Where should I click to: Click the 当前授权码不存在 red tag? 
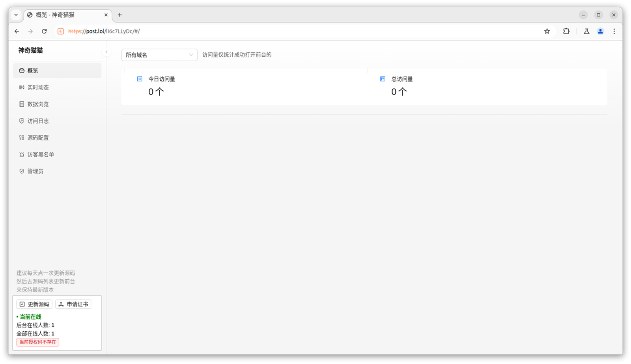[x=38, y=342]
